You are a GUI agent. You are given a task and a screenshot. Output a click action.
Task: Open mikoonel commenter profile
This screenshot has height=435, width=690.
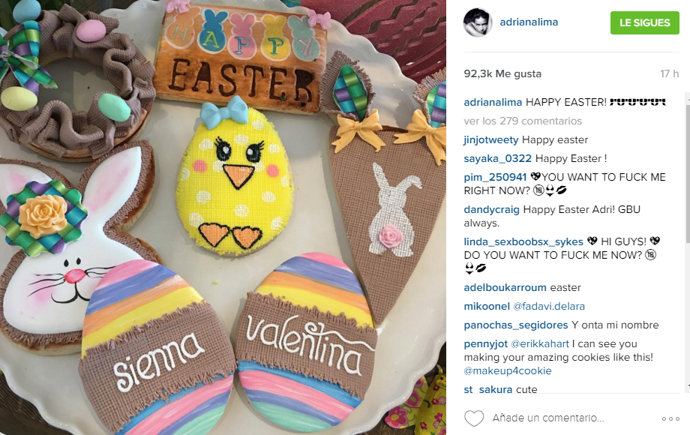pyautogui.click(x=487, y=306)
